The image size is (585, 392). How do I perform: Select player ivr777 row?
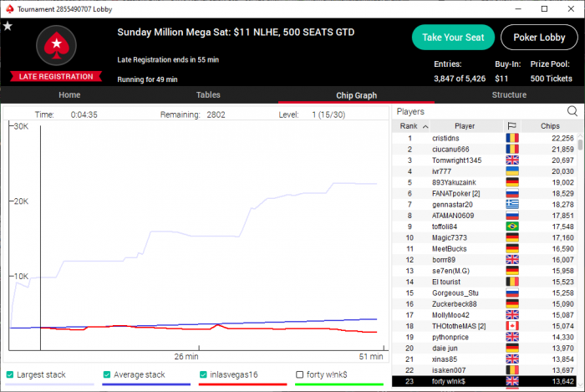(484, 171)
